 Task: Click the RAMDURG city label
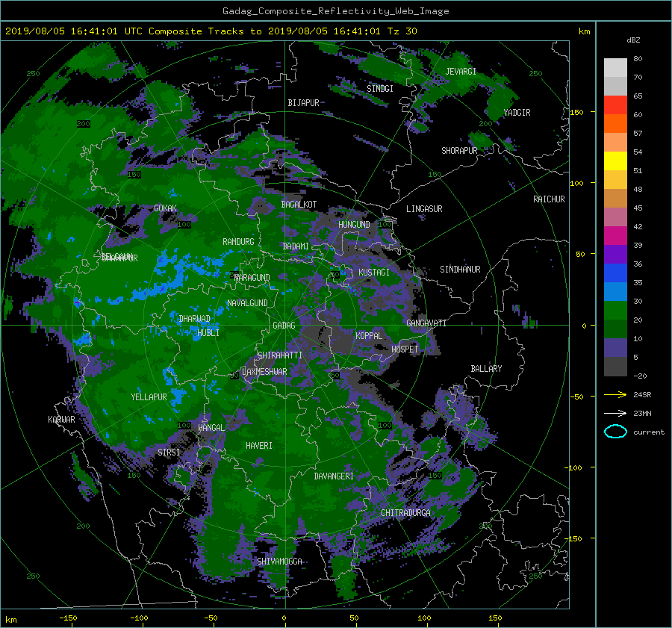click(x=238, y=242)
